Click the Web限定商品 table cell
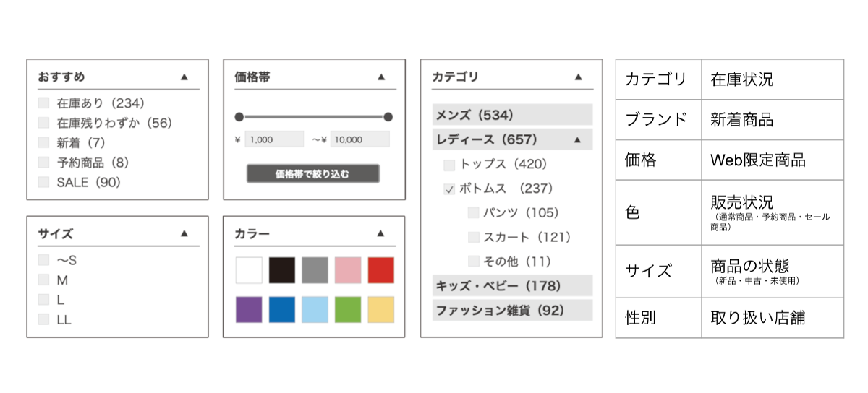The image size is (868, 393). 773,160
